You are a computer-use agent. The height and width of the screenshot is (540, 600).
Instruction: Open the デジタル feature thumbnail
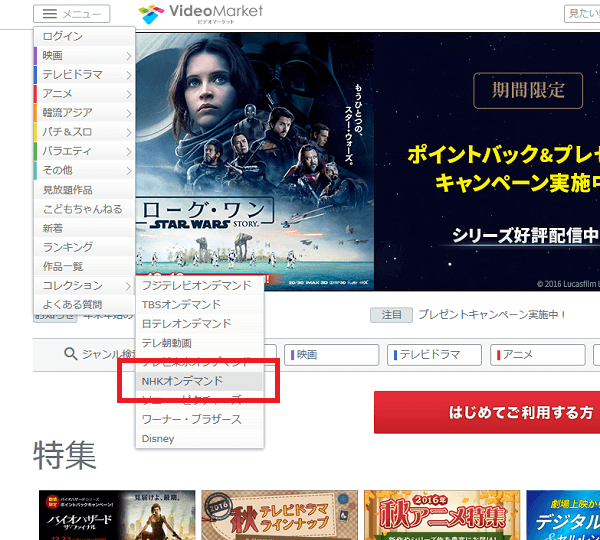click(x=563, y=515)
